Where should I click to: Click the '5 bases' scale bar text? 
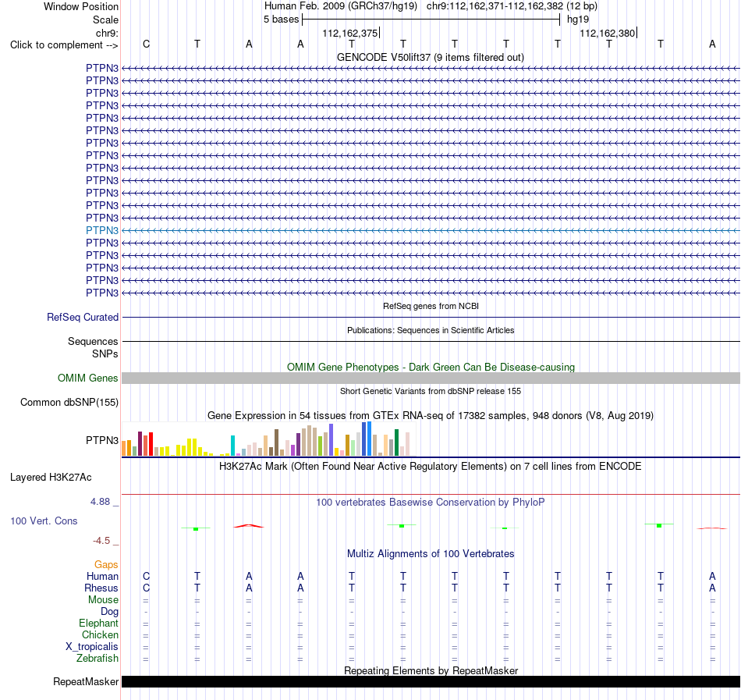point(281,20)
